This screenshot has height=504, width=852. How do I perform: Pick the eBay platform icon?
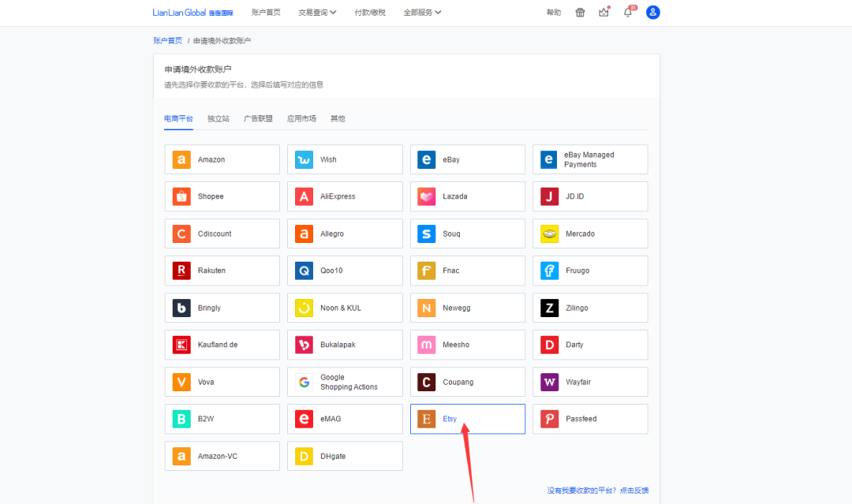point(467,159)
